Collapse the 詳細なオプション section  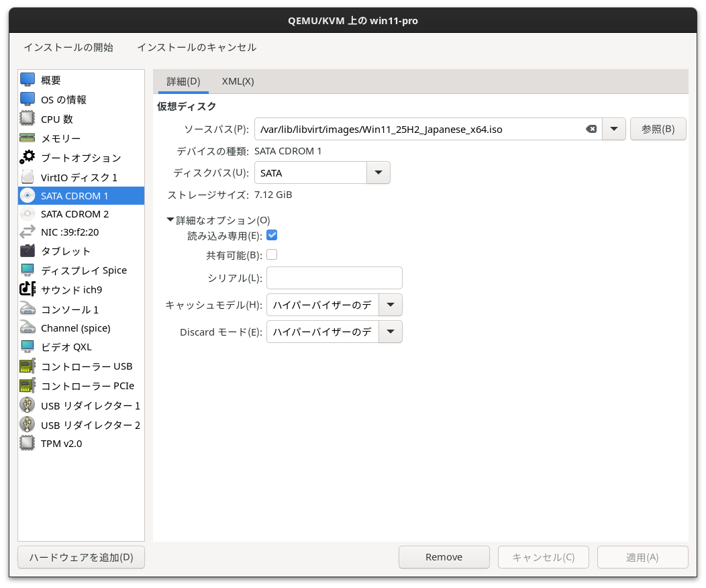tap(172, 219)
